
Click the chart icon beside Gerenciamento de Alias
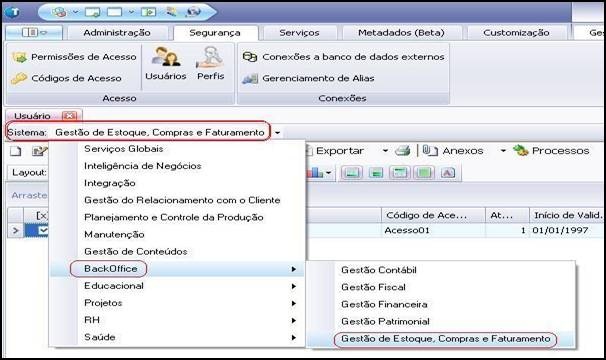[x=250, y=78]
